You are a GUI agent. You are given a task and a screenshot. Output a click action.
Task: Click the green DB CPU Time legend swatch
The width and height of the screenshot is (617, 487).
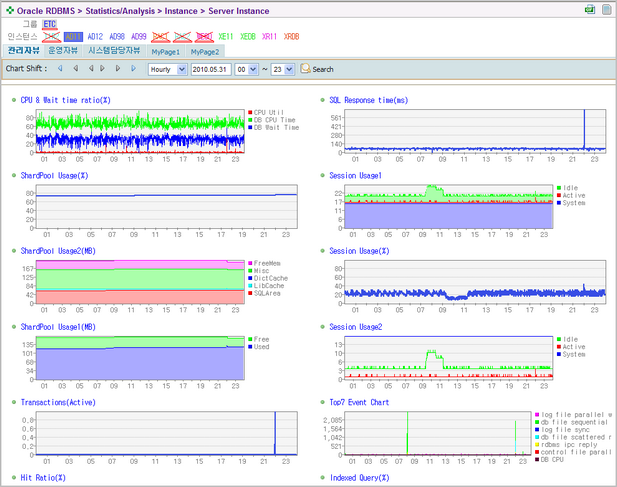[250, 120]
